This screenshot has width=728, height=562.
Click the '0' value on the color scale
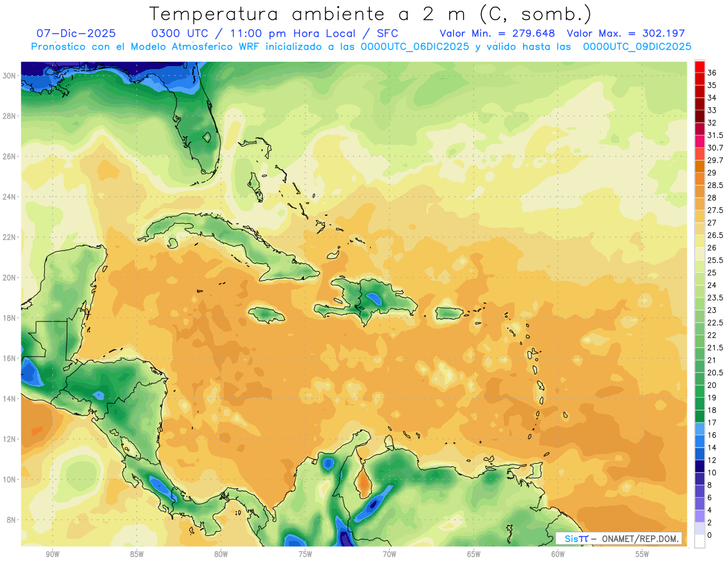(x=710, y=535)
